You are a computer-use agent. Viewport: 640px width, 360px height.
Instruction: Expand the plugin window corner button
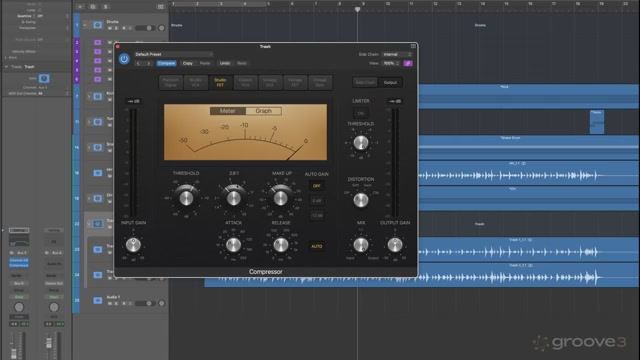(x=413, y=46)
